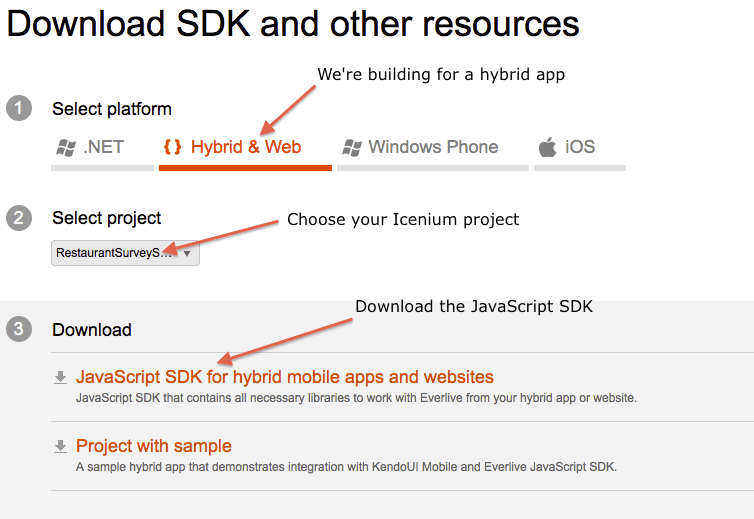Click the Apple logo icon
The width and height of the screenshot is (754, 519).
[547, 147]
